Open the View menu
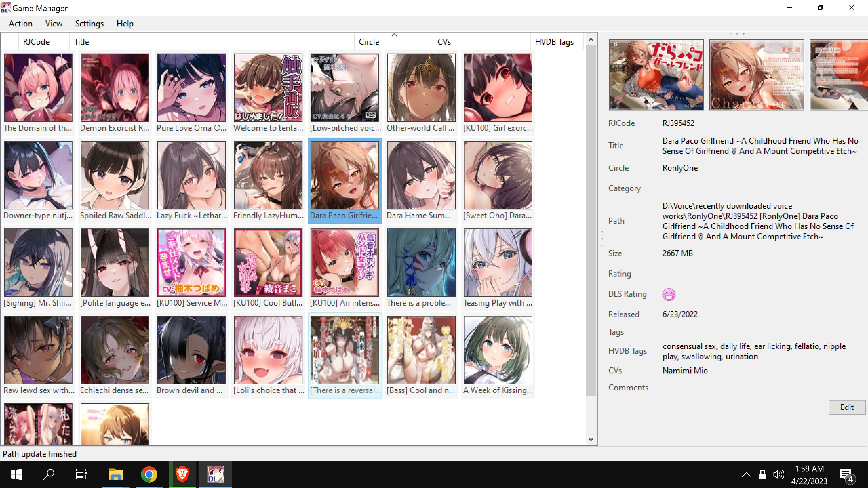The width and height of the screenshot is (868, 488). pyautogui.click(x=54, y=23)
